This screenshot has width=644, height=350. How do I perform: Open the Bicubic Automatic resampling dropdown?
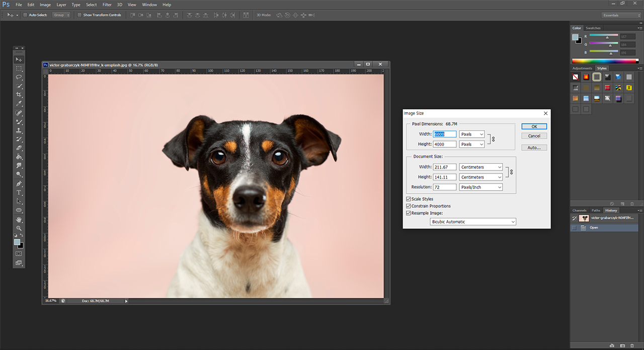coord(473,222)
